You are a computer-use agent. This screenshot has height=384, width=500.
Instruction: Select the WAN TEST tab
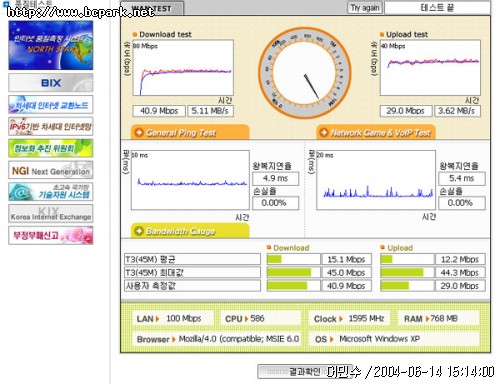[152, 8]
